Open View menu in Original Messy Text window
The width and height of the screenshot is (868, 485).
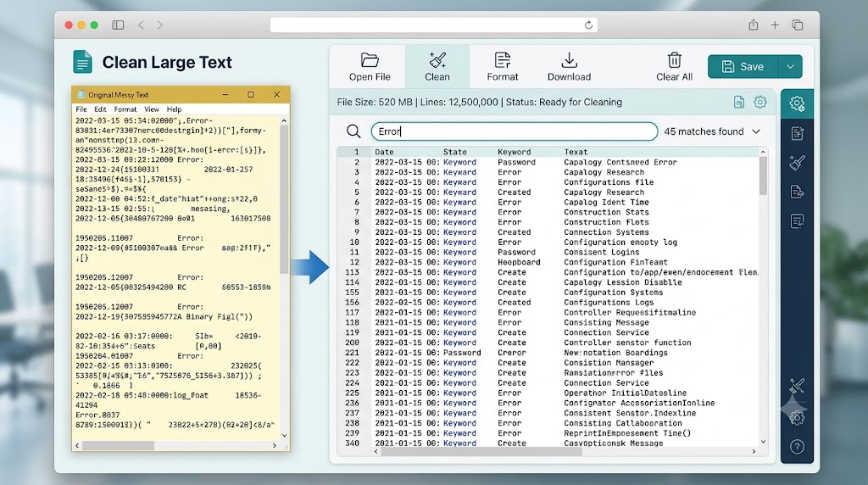pyautogui.click(x=152, y=109)
